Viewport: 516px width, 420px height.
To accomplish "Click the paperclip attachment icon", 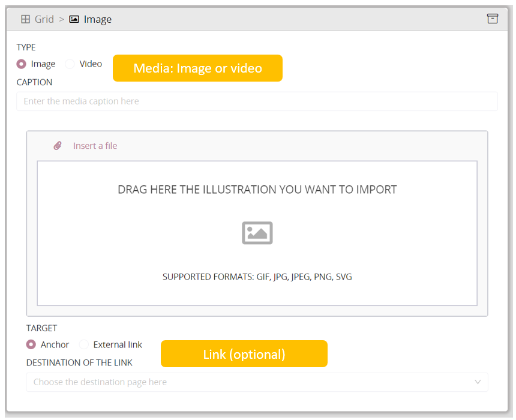I will 58,146.
